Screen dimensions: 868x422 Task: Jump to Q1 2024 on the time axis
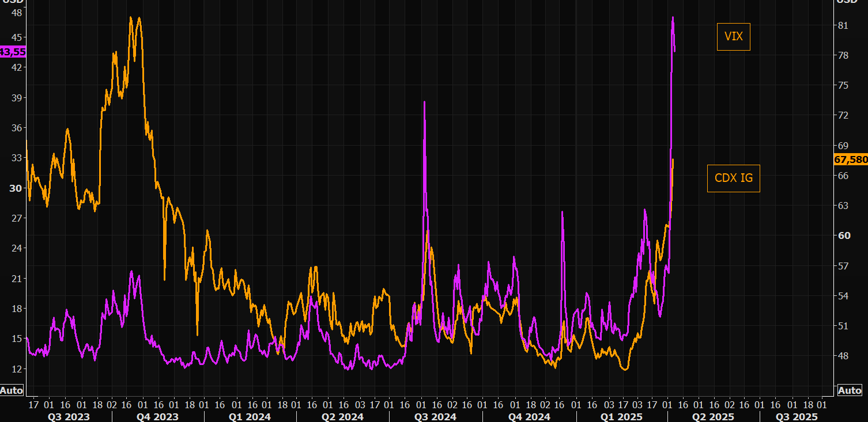250,416
